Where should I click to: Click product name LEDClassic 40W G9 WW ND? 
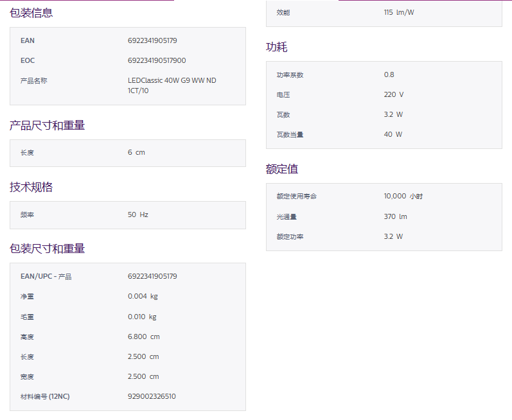pos(172,80)
